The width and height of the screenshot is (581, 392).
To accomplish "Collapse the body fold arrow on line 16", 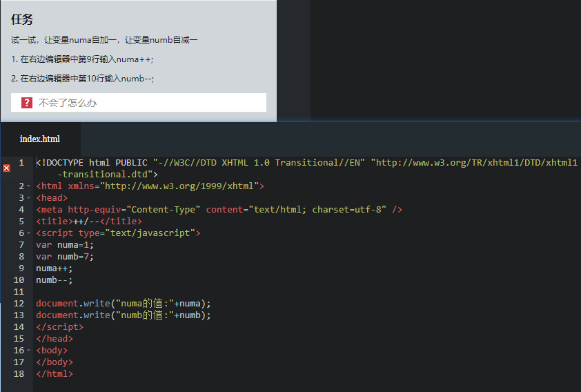I will 28,351.
